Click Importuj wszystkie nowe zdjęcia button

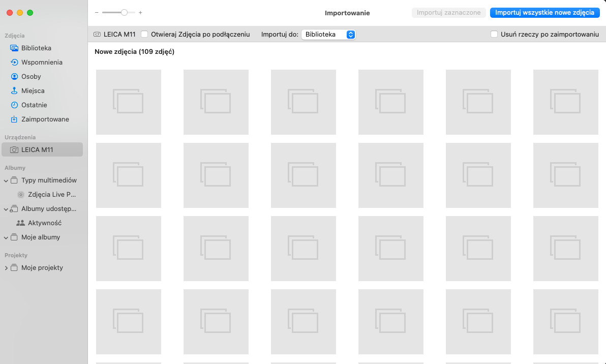coord(544,13)
